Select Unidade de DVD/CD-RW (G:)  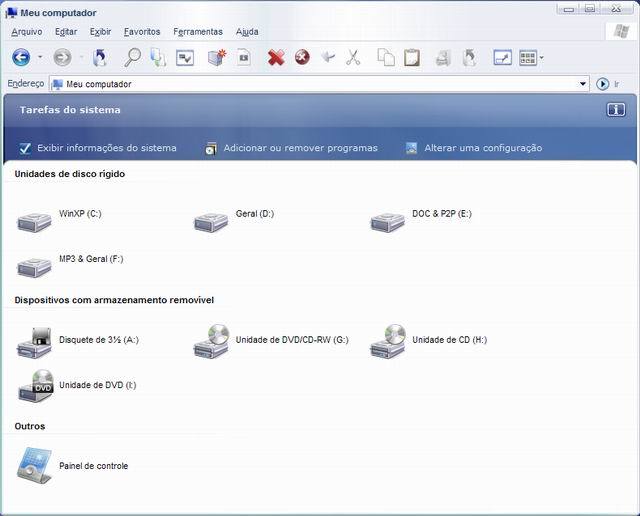271,342
